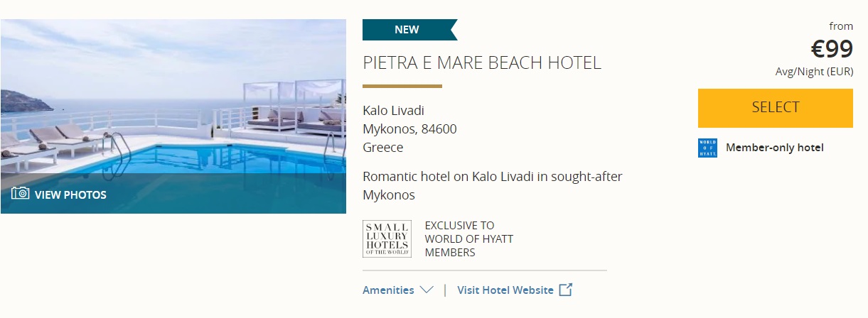The height and width of the screenshot is (318, 868).
Task: Open the external link icon beside Visit Hotel Website
Action: pos(565,290)
